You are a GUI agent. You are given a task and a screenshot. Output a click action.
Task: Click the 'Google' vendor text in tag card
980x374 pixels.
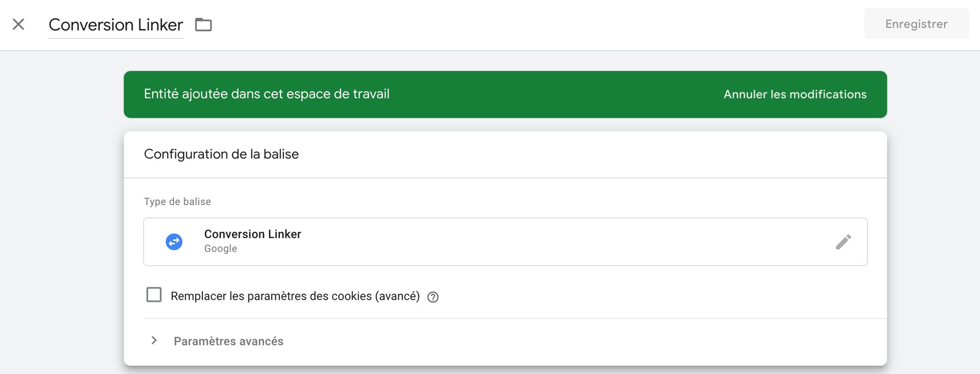[220, 249]
